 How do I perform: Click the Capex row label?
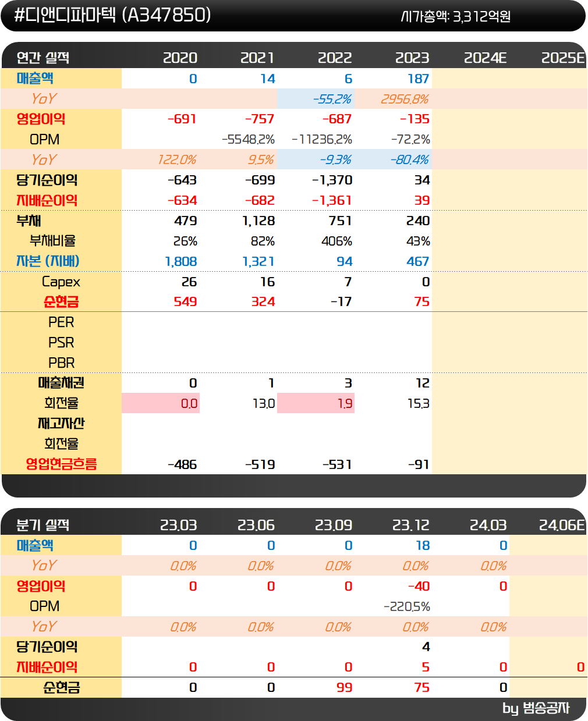tap(61, 282)
